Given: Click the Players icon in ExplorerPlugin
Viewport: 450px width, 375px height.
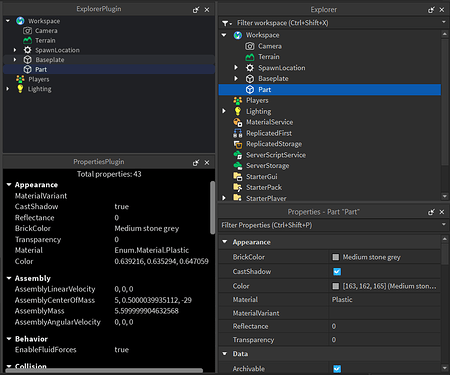Looking at the screenshot, I should 20,79.
